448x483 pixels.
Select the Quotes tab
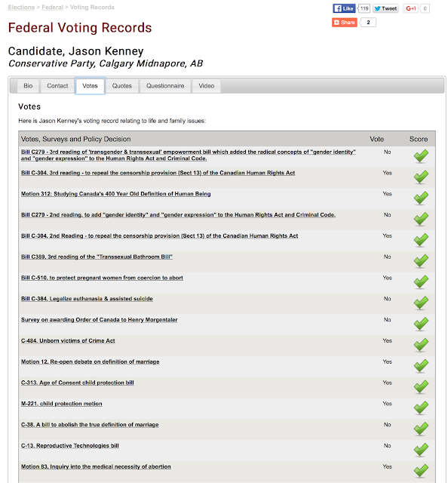(122, 86)
